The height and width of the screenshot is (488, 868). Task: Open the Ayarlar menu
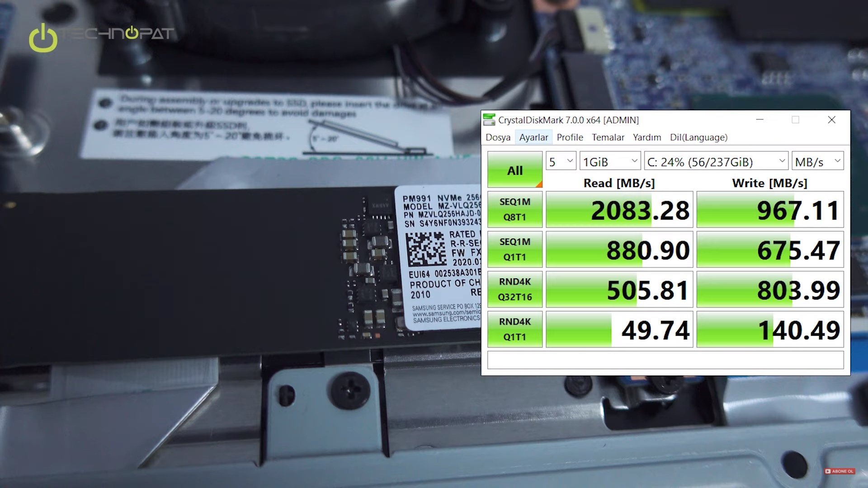(533, 137)
